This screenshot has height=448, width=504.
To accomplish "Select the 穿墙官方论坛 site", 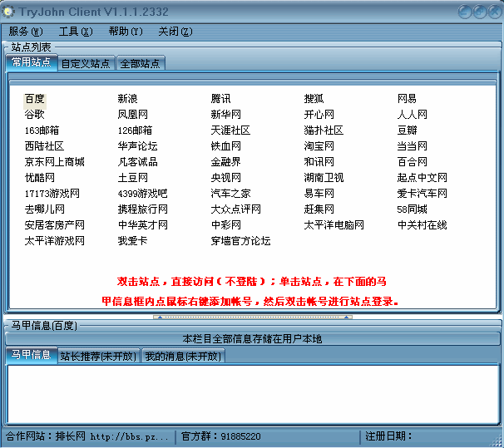I will (x=240, y=241).
